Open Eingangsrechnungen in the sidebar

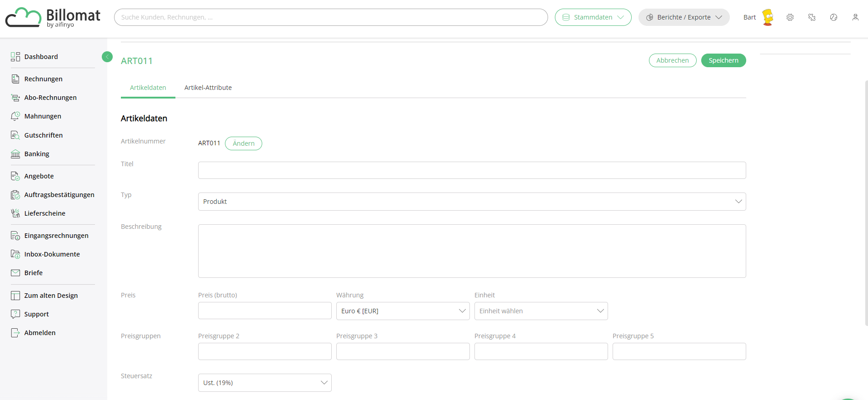click(x=56, y=236)
